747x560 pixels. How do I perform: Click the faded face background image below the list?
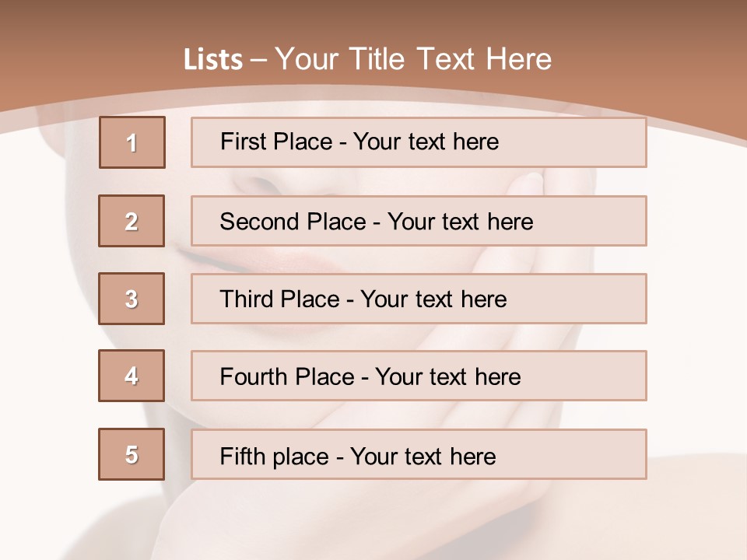(372, 519)
